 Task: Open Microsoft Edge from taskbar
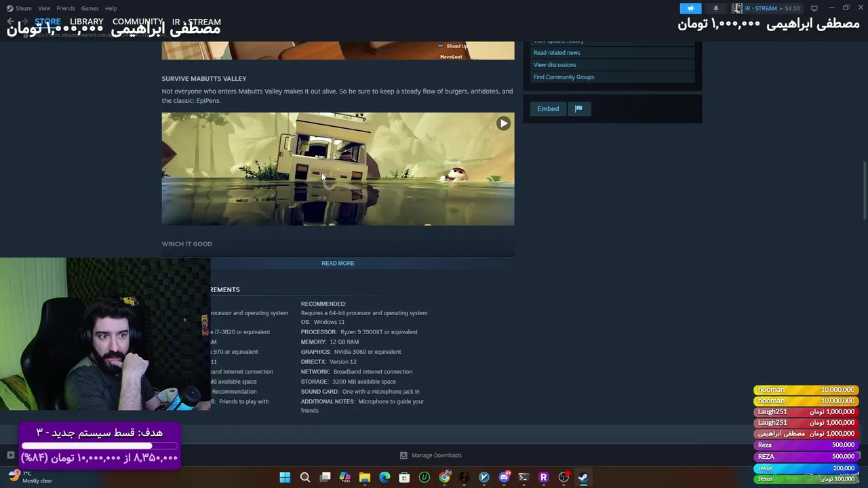click(384, 477)
